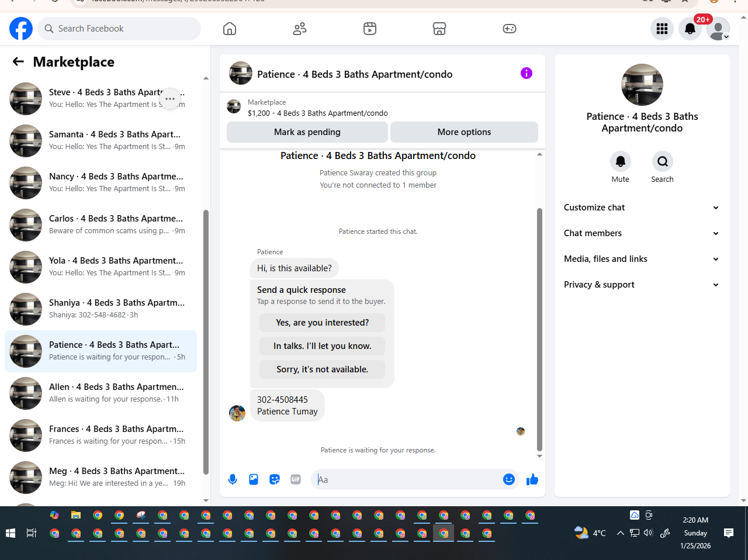Click chat list scroll-down arrow
This screenshot has height=560, width=748.
206,500
